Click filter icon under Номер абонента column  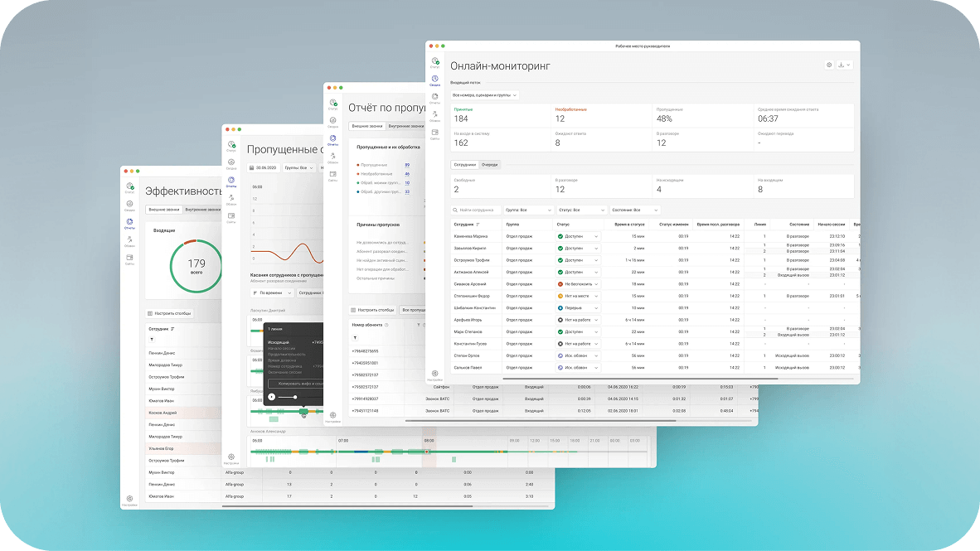355,338
